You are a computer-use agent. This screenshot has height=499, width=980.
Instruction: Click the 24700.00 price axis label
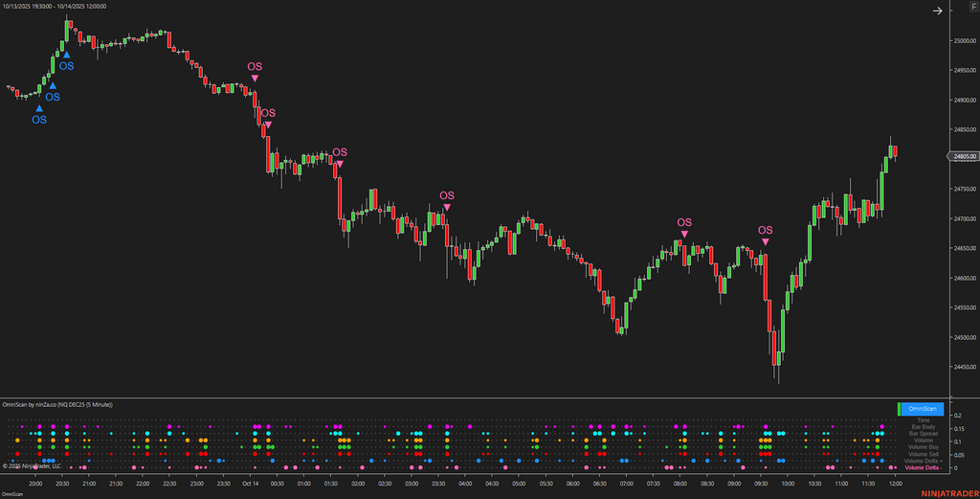point(967,219)
